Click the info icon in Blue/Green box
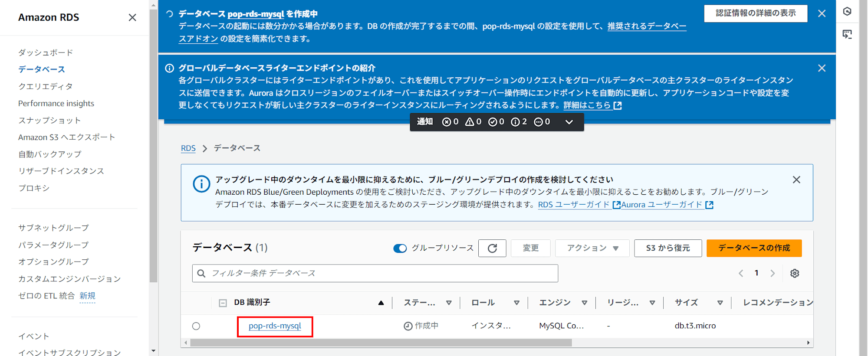The height and width of the screenshot is (356, 868). pyautogui.click(x=201, y=184)
